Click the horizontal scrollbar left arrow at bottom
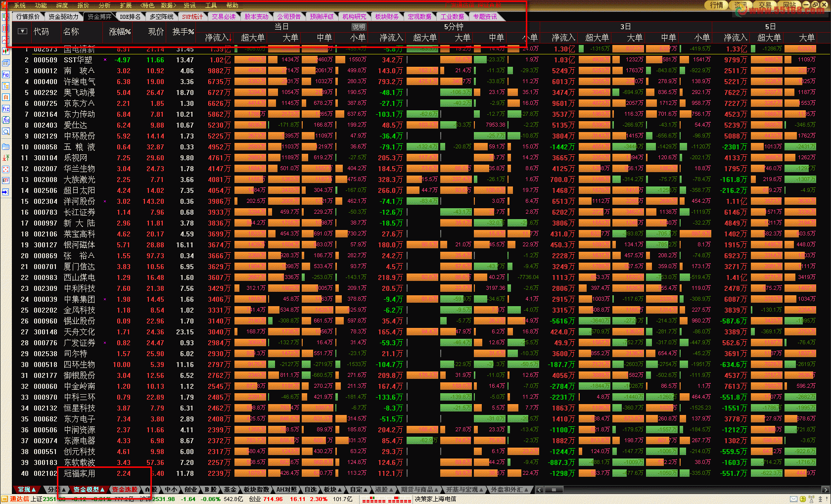This screenshot has height=504, width=831. pos(540,490)
